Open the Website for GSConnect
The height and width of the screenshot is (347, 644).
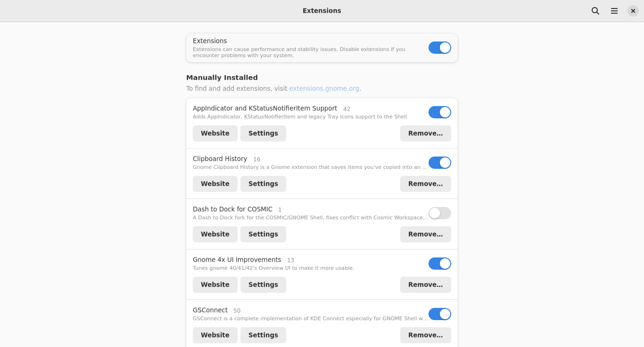[x=215, y=335]
